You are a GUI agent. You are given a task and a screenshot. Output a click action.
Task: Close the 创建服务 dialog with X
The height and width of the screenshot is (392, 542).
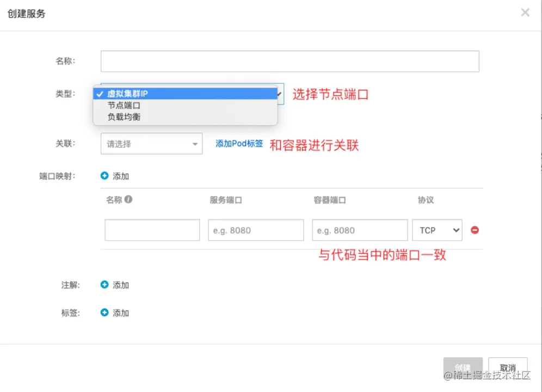pos(525,13)
